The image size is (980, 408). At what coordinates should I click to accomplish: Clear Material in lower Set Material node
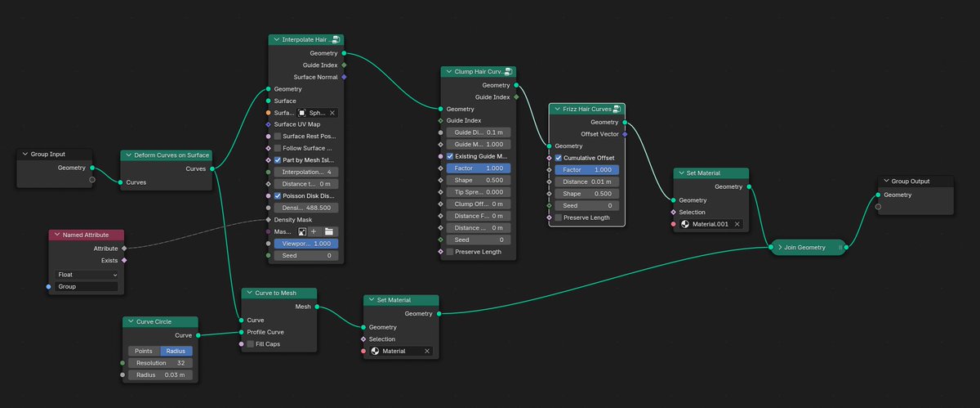(x=425, y=351)
